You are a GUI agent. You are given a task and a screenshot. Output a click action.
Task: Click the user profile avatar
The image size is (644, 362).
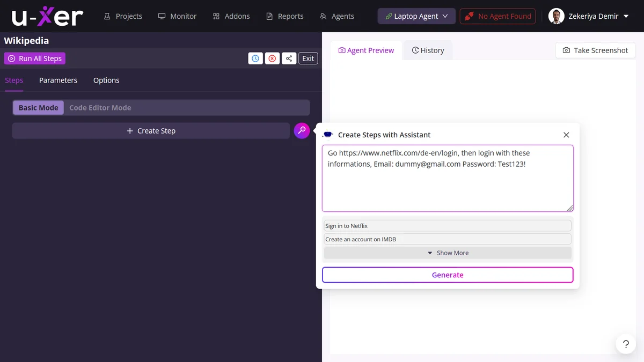coord(556,16)
